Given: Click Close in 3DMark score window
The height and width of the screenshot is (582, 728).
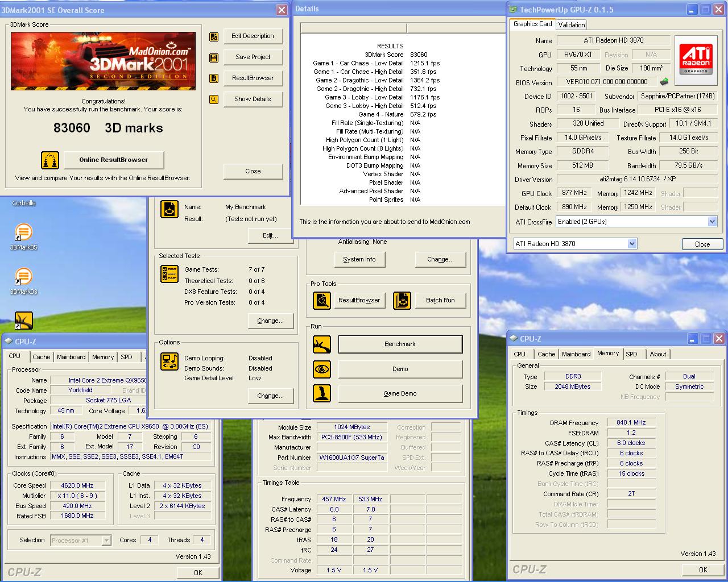Looking at the screenshot, I should 253,172.
